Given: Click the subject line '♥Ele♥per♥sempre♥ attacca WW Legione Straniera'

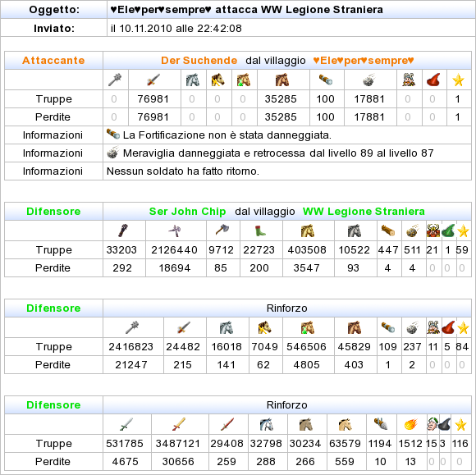Looking at the screenshot, I should (x=246, y=10).
